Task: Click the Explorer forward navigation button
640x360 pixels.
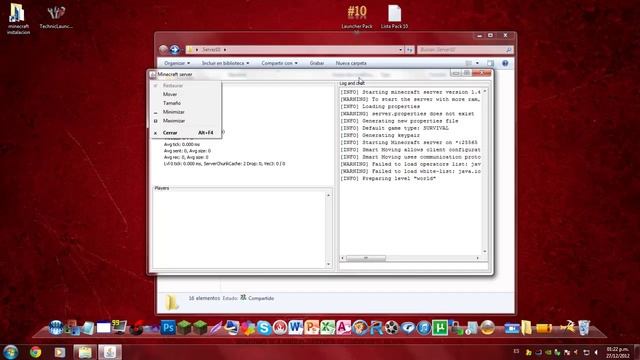Action: [x=175, y=49]
